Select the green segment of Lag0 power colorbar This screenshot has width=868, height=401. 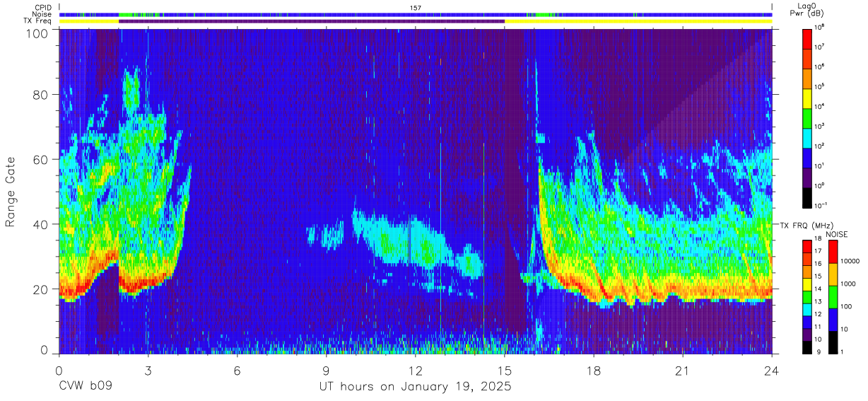point(807,117)
